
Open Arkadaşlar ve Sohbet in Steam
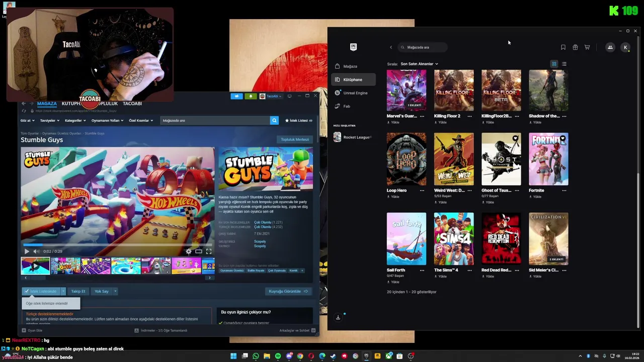click(297, 330)
